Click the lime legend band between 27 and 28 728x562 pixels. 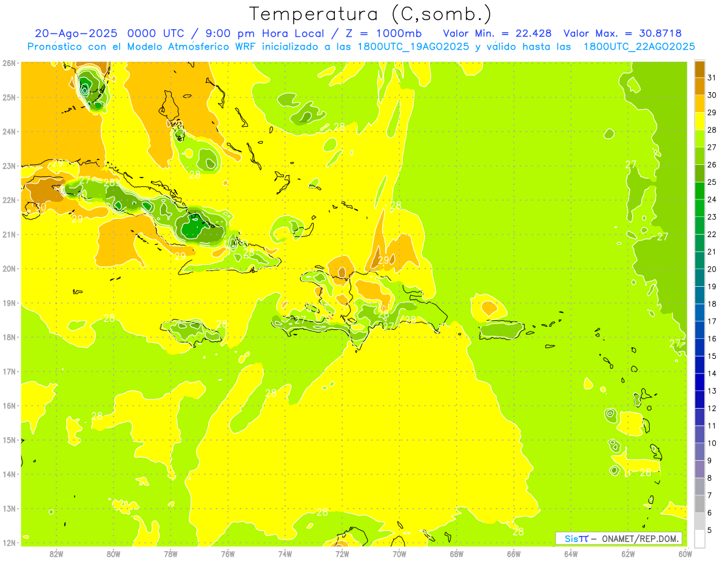coord(699,139)
